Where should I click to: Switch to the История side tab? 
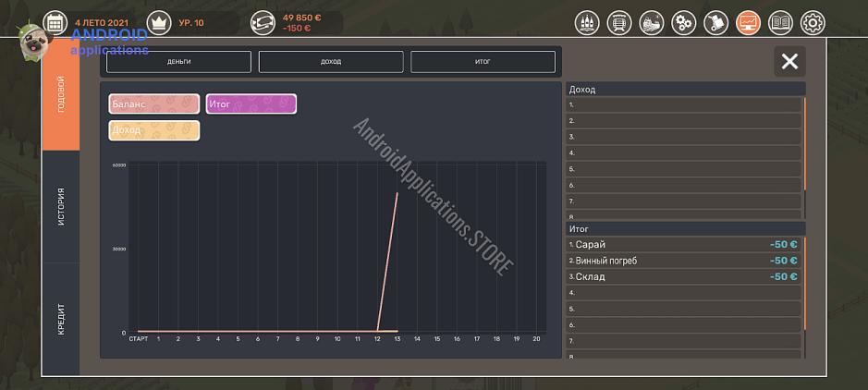point(61,207)
